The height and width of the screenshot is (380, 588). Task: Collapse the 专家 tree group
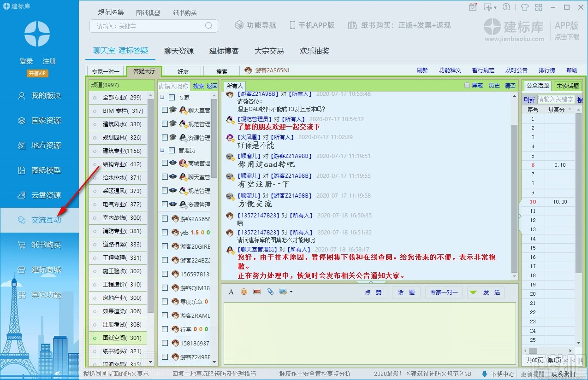pos(162,97)
